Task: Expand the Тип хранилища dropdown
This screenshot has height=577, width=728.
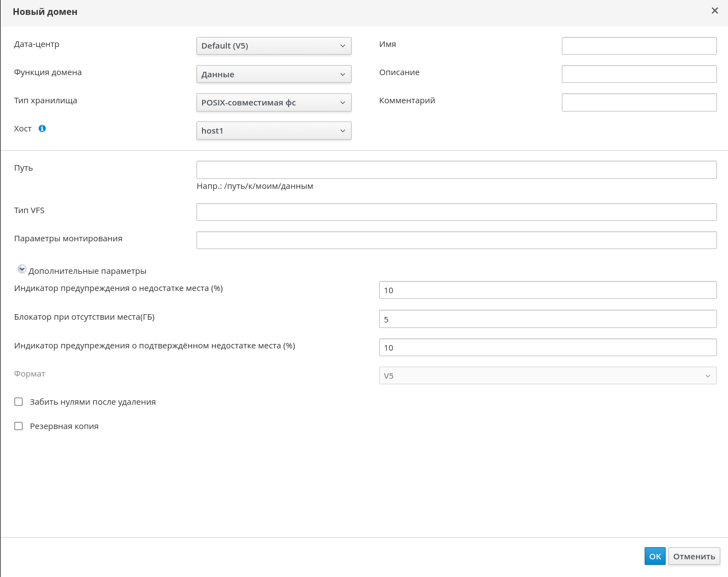Action: 274,103
